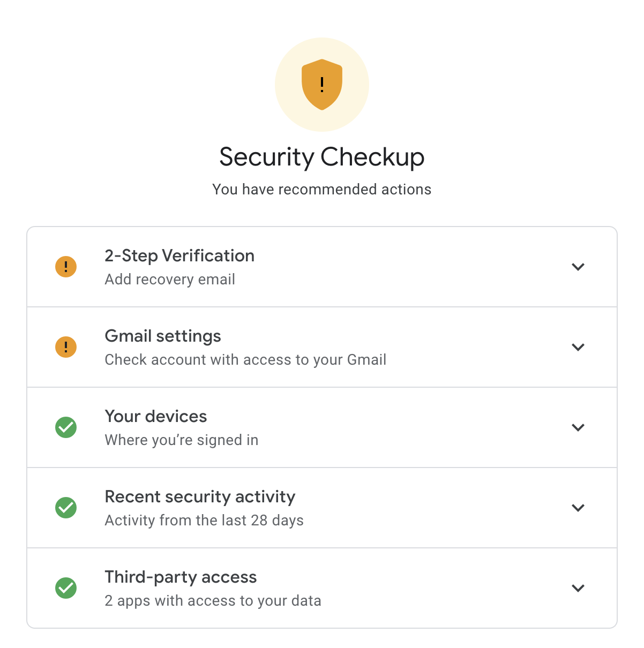
Task: Click the warning icon next to Gmail settings
Action: click(x=65, y=346)
